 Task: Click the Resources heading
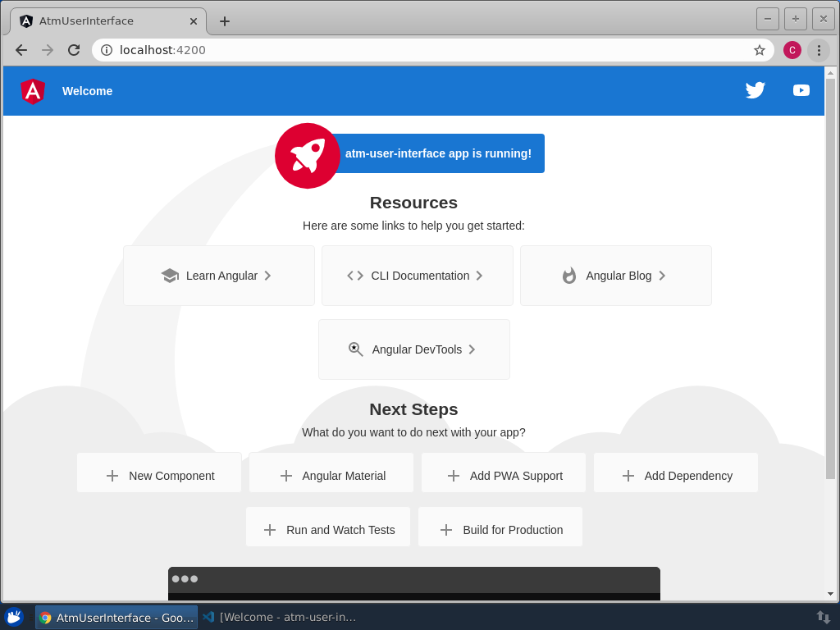click(413, 203)
